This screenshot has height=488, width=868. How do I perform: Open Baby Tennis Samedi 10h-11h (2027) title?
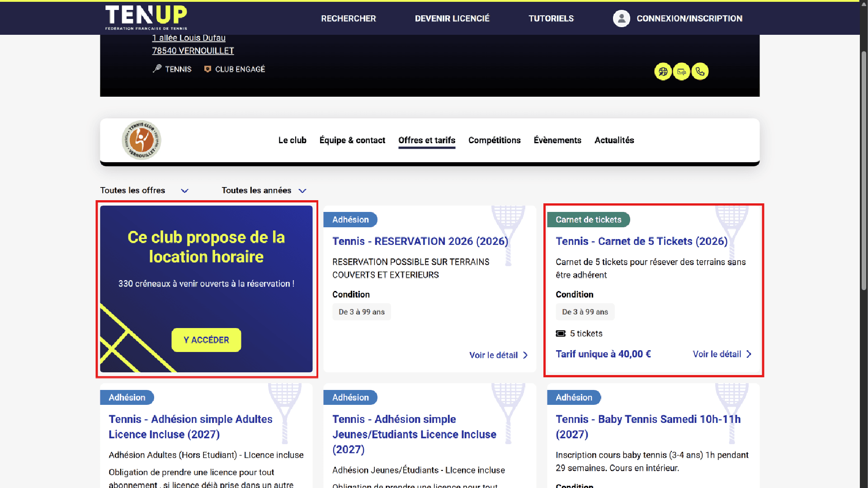pyautogui.click(x=648, y=427)
